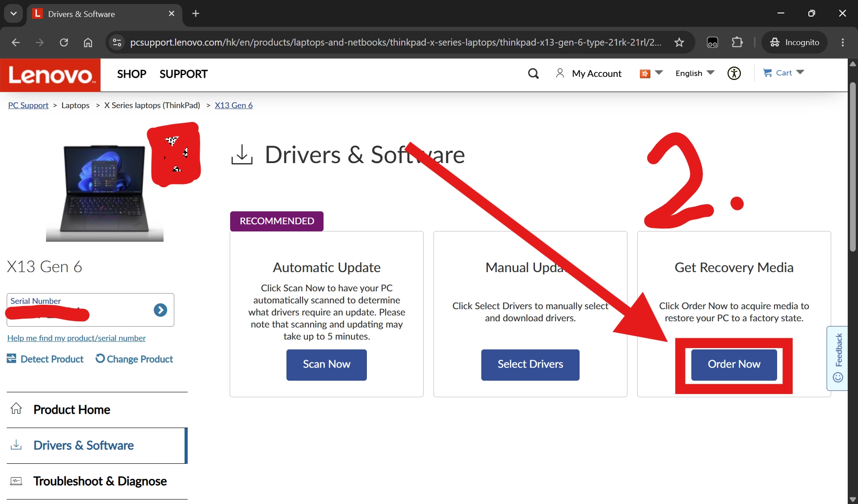Go forward in browser history
858x504 pixels.
40,42
